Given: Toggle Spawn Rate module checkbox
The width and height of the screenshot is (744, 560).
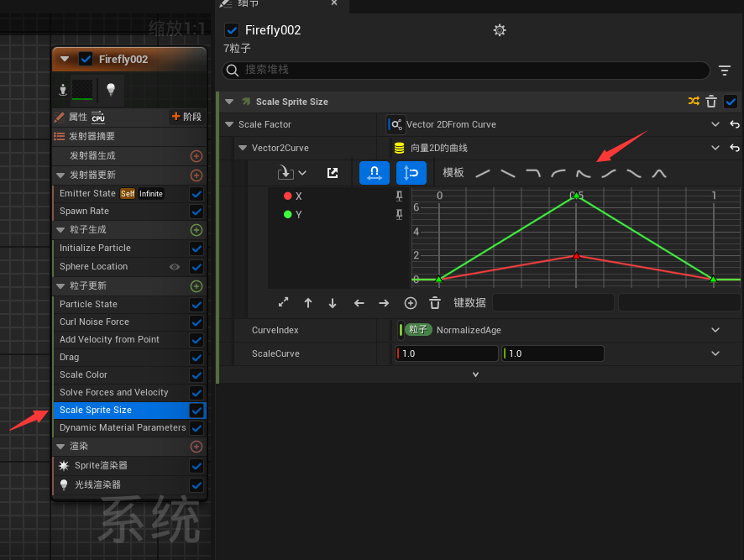Looking at the screenshot, I should (196, 212).
